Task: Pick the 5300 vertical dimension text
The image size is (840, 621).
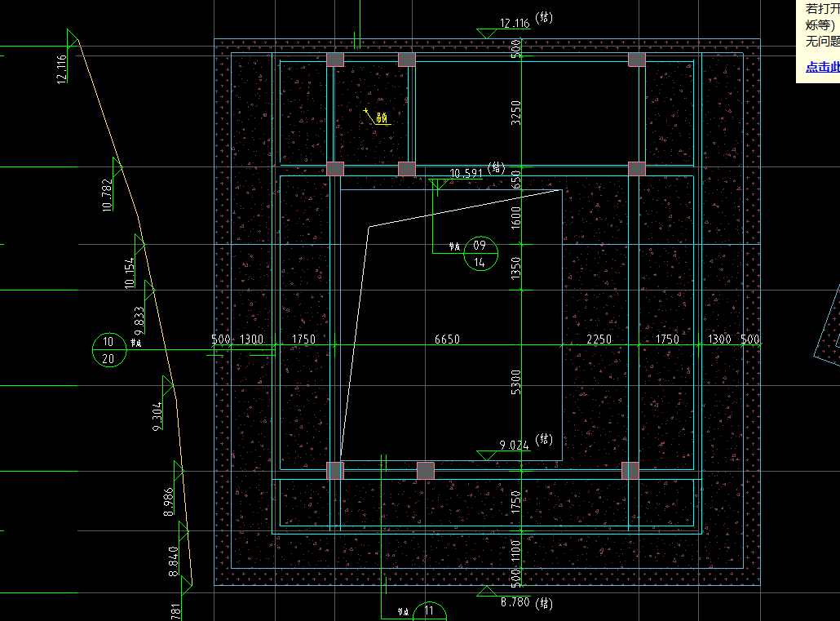Action: 516,382
